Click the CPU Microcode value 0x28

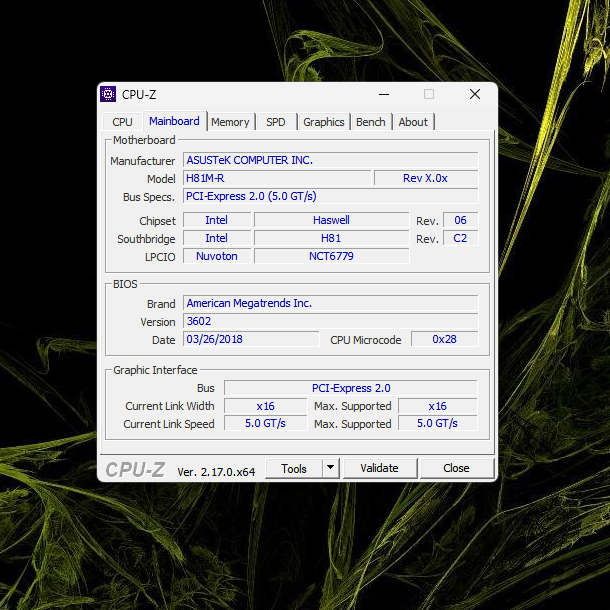tap(445, 339)
